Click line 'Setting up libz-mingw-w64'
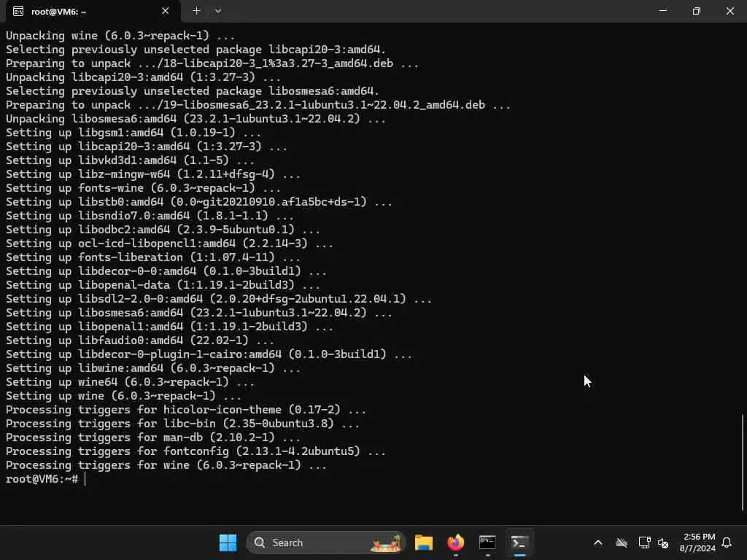Image resolution: width=747 pixels, height=560 pixels. tap(153, 174)
